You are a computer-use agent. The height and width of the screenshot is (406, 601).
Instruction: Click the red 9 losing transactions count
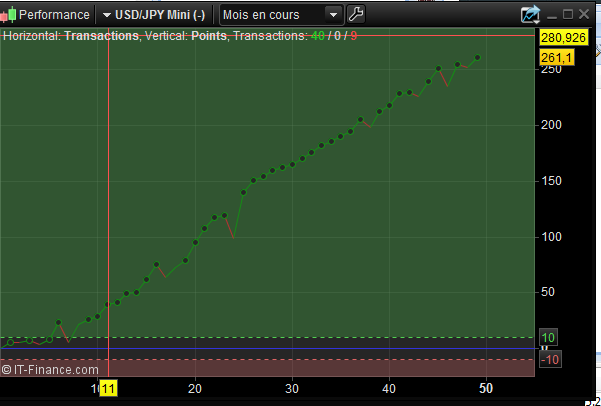(x=353, y=36)
